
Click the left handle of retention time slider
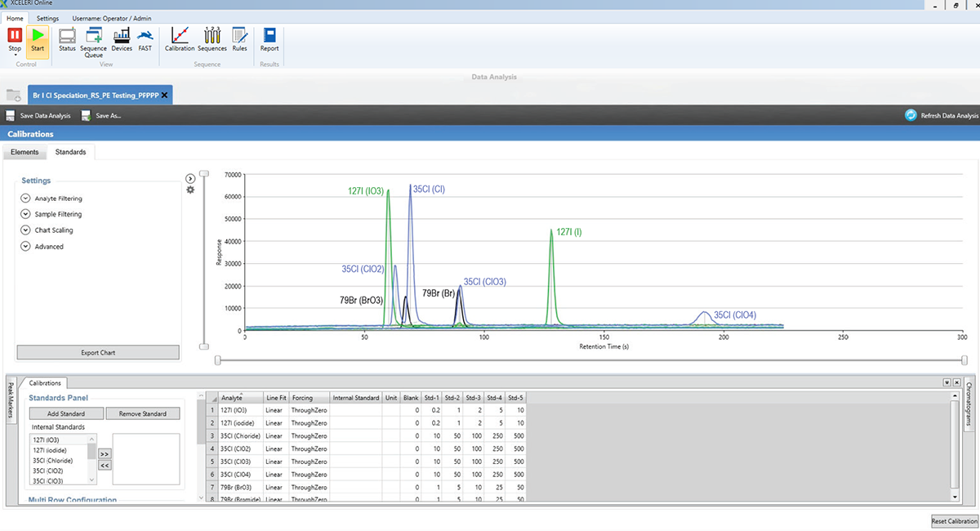pos(217,359)
